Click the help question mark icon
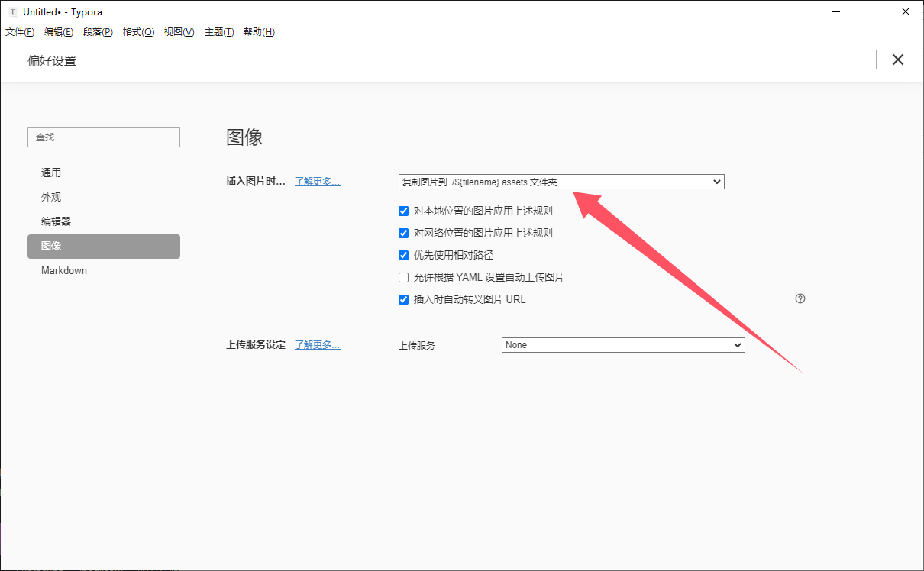924x571 pixels. [x=800, y=298]
